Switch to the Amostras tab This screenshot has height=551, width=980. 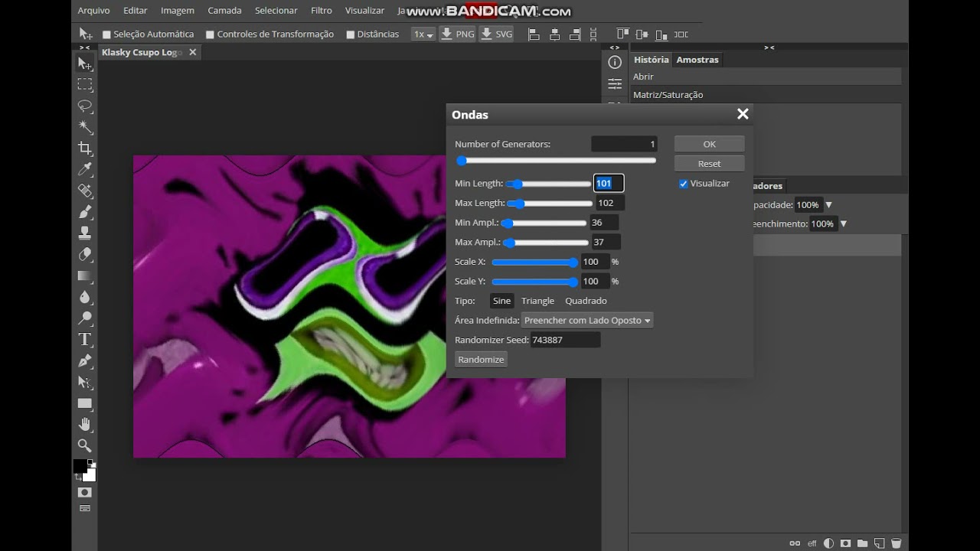pyautogui.click(x=697, y=60)
